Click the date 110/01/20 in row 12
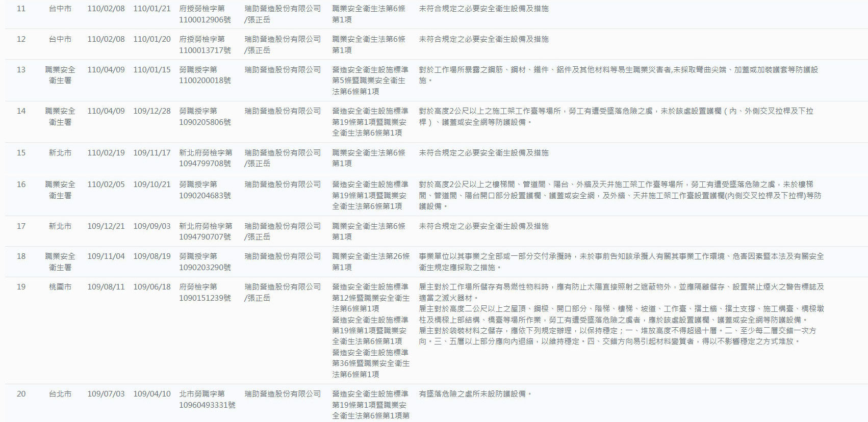Viewport: 868px width, 422px height. (x=152, y=39)
